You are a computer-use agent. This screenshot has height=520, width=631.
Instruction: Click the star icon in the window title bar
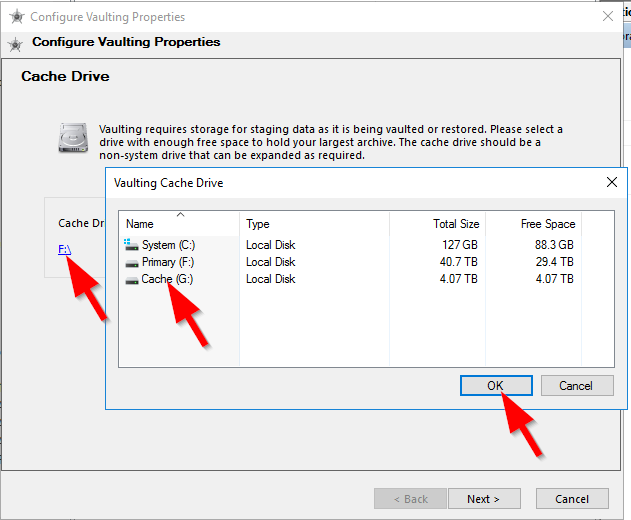[16, 17]
